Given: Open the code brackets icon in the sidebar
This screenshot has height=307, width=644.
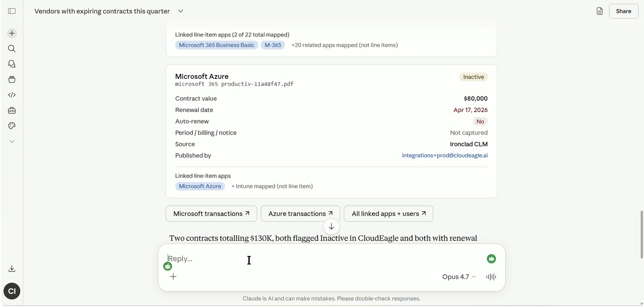Looking at the screenshot, I should pyautogui.click(x=12, y=95).
